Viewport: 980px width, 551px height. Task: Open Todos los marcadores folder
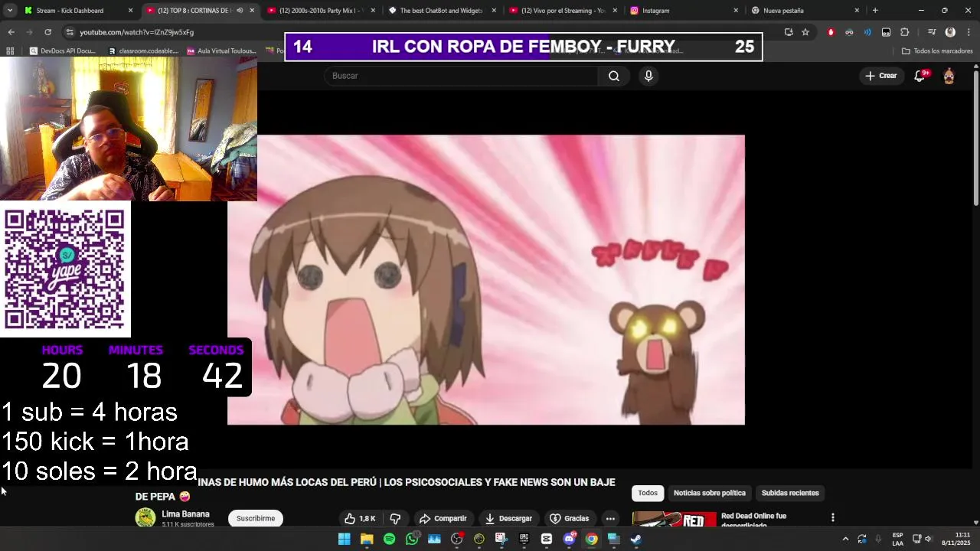click(x=937, y=51)
